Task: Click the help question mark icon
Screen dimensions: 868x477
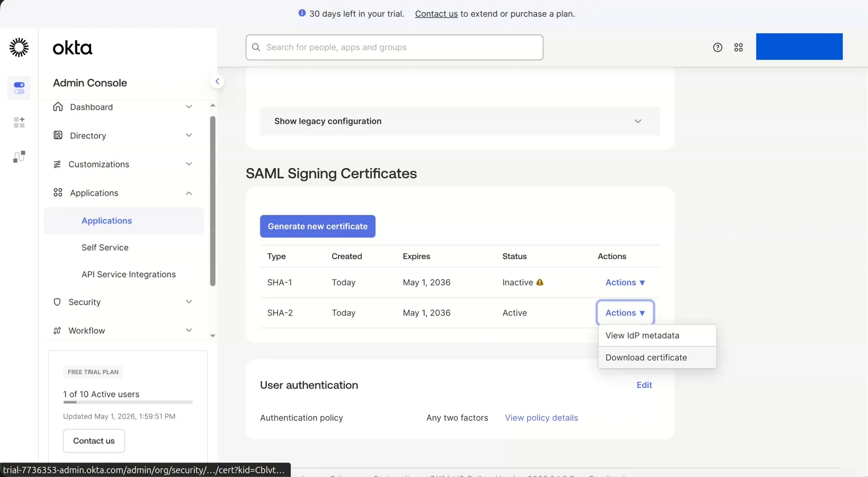Action: click(x=718, y=48)
